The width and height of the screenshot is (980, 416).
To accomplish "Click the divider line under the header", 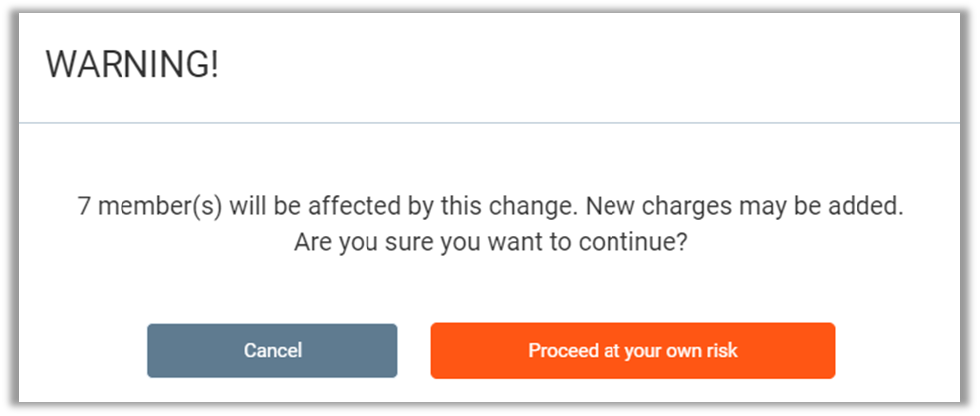I will [489, 123].
